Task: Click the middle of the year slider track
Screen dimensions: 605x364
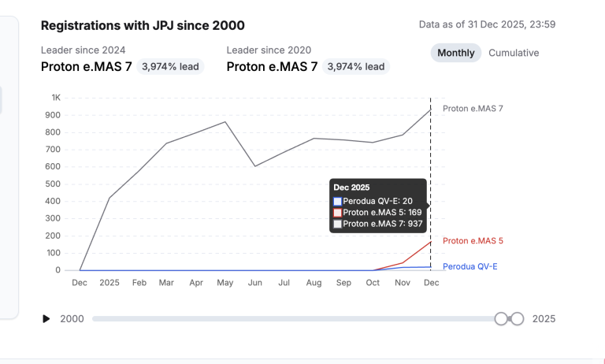Action: pos(296,318)
